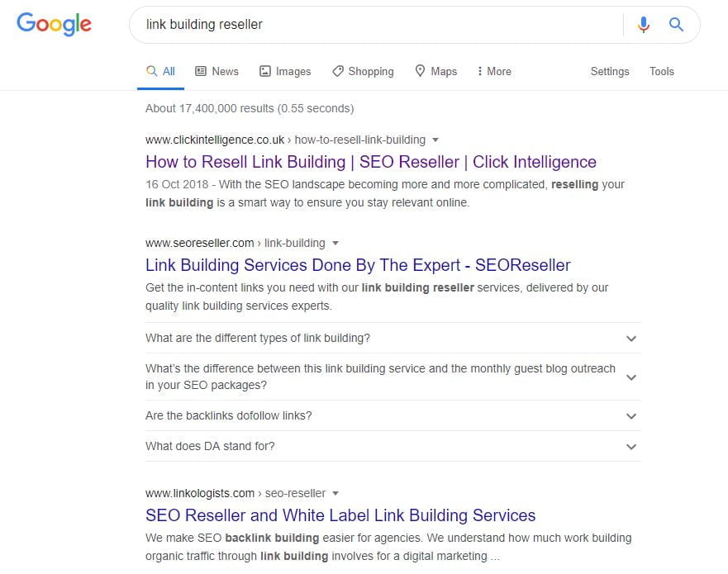This screenshot has height=574, width=728.
Task: Open 'How to Resell Link Building' result
Action: tap(370, 162)
